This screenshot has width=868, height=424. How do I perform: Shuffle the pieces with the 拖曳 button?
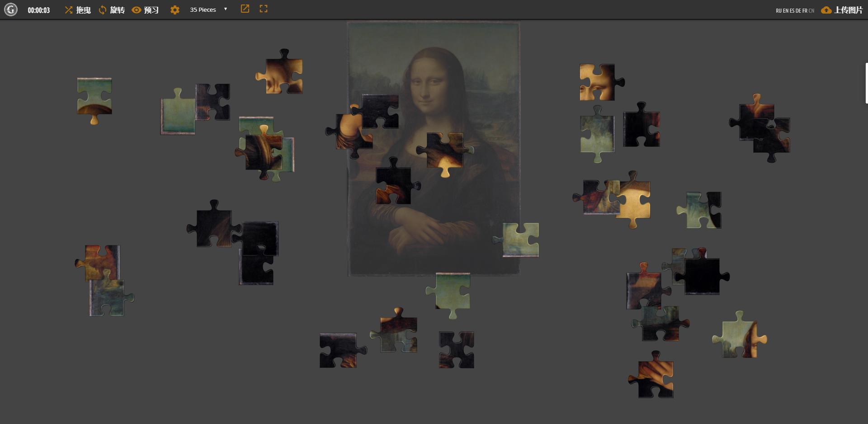(77, 10)
